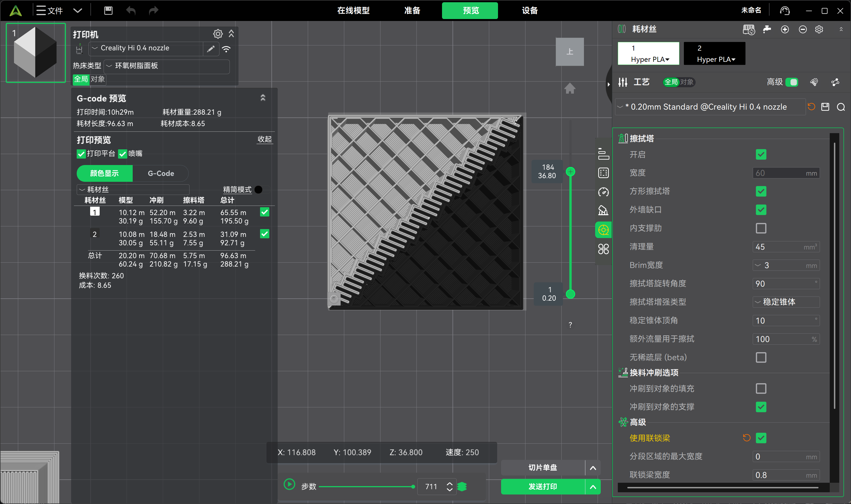The width and height of the screenshot is (851, 504).
Task: Switch to the Device tab
Action: pos(530,11)
